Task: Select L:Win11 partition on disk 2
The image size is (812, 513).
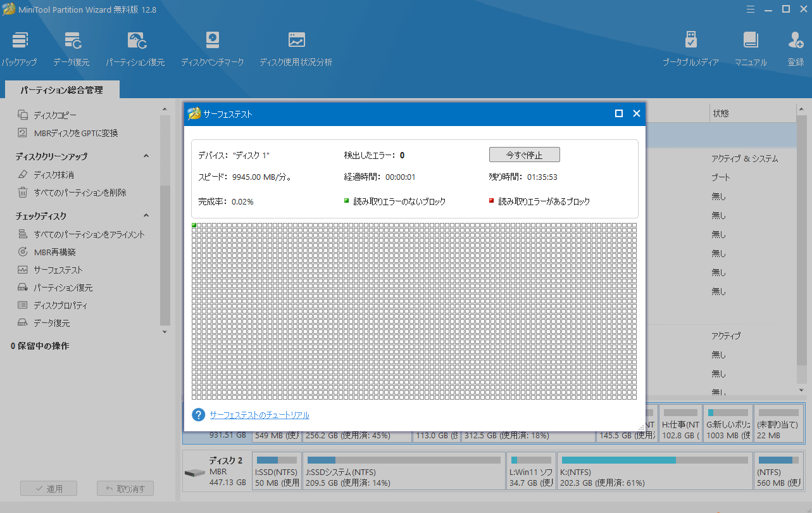Action: [x=532, y=470]
